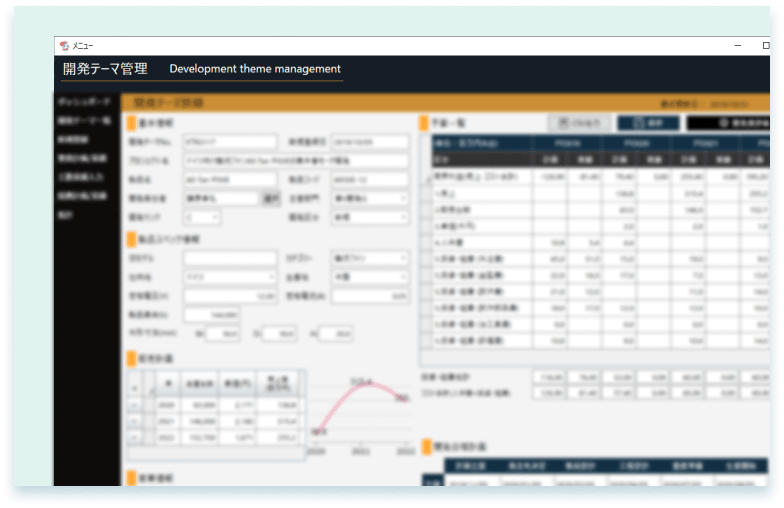Focus the 製品コード input field
Image resolution: width=784 pixels, height=508 pixels.
coord(371,179)
